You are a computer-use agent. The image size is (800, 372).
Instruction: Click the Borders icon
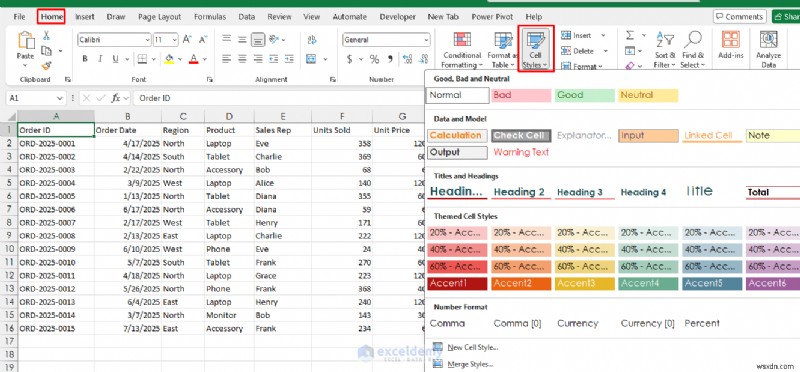click(x=143, y=59)
